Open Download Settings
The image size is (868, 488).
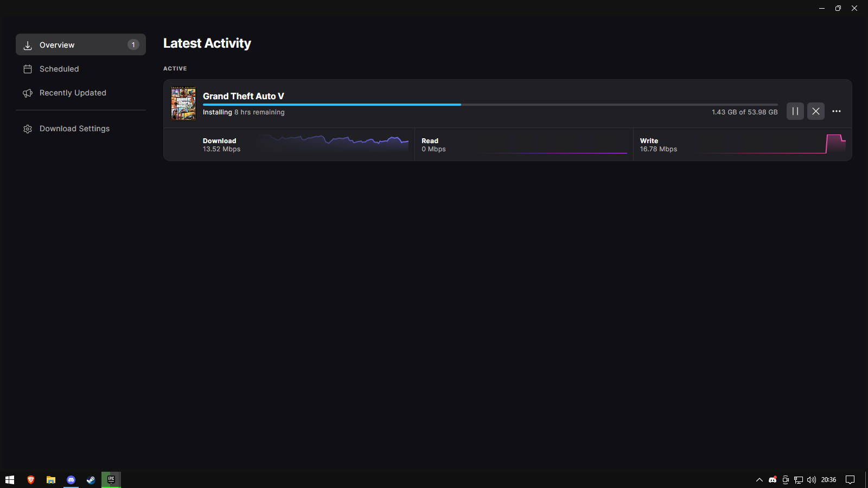(81, 129)
